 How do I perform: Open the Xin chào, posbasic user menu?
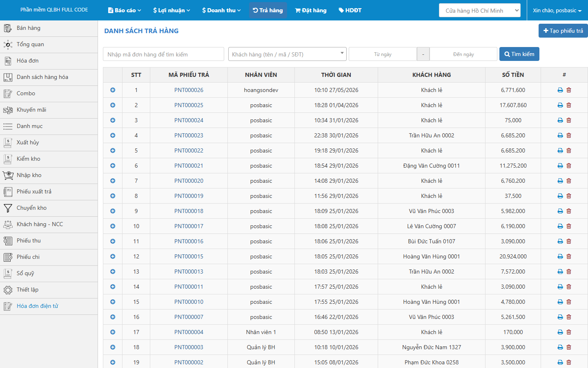point(557,10)
